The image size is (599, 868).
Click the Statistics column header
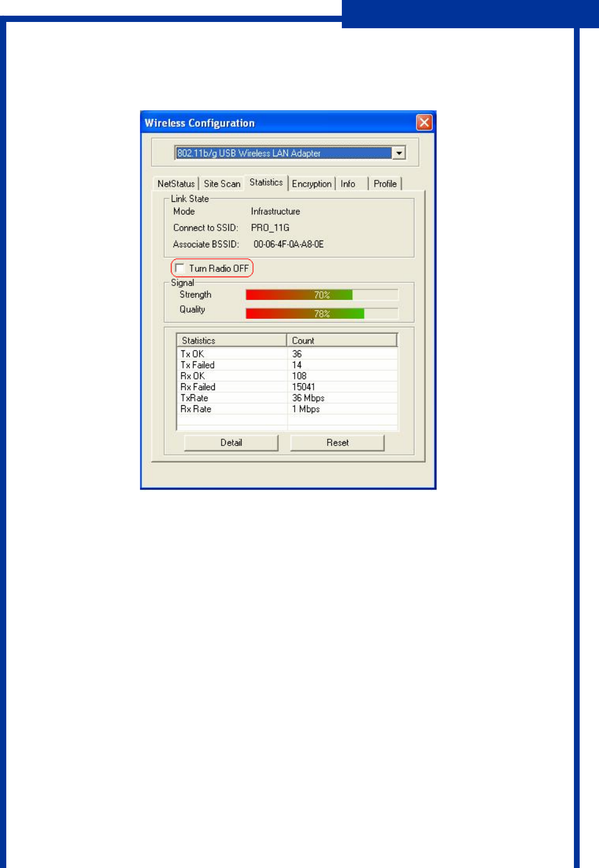pyautogui.click(x=232, y=340)
